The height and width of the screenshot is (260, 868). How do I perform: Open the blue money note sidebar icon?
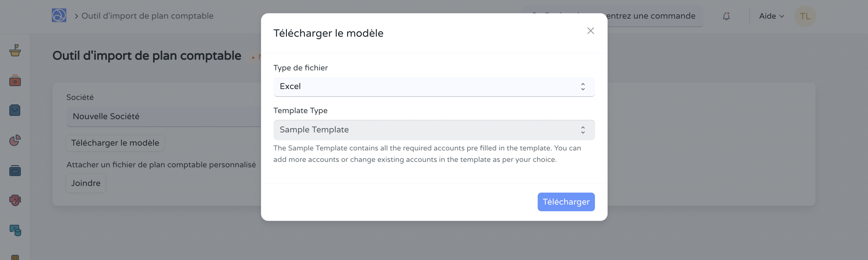15,171
